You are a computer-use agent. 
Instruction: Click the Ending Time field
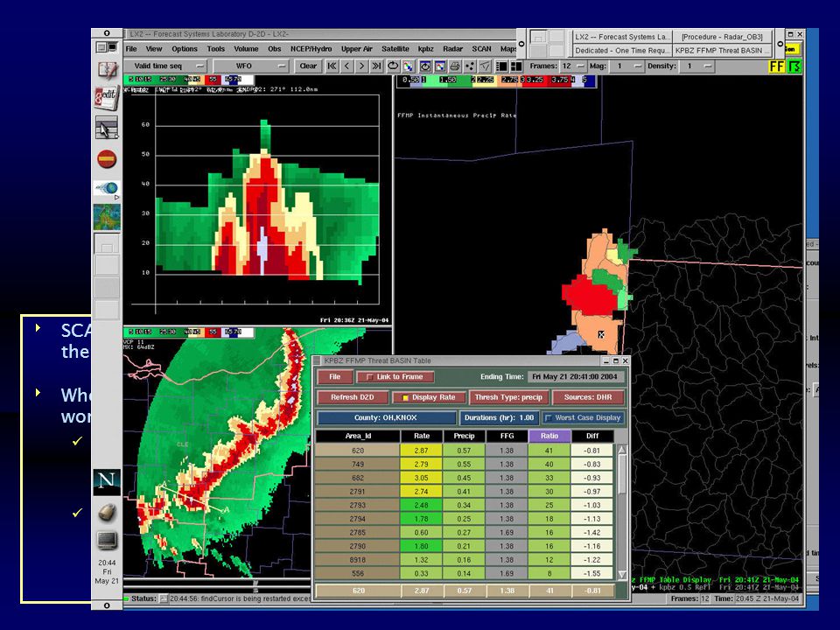coord(575,377)
